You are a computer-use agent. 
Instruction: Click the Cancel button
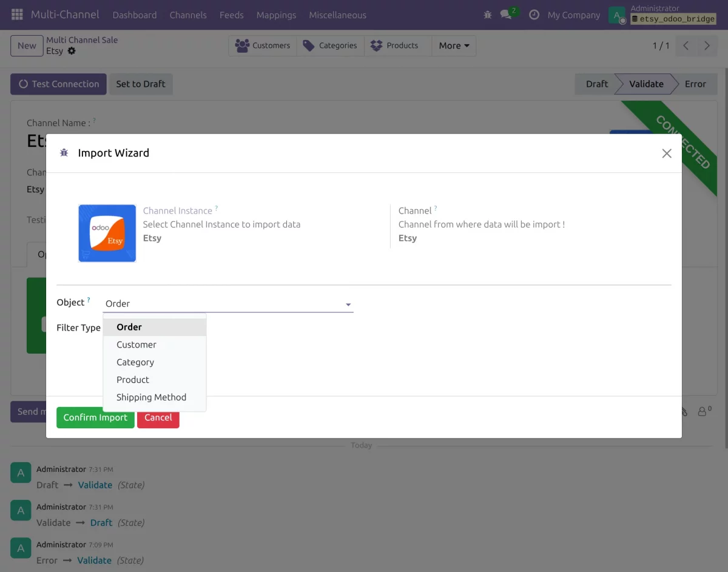pyautogui.click(x=158, y=417)
